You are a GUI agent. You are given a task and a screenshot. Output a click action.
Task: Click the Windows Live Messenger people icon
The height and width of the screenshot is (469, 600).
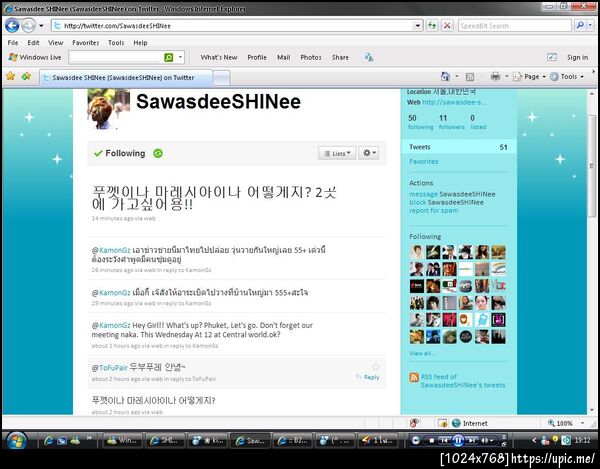pyautogui.click(x=369, y=57)
